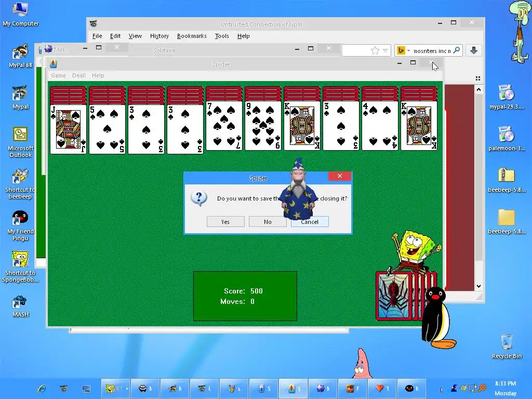
Task: Open the Edit menu in Mypal
Action: (x=115, y=36)
